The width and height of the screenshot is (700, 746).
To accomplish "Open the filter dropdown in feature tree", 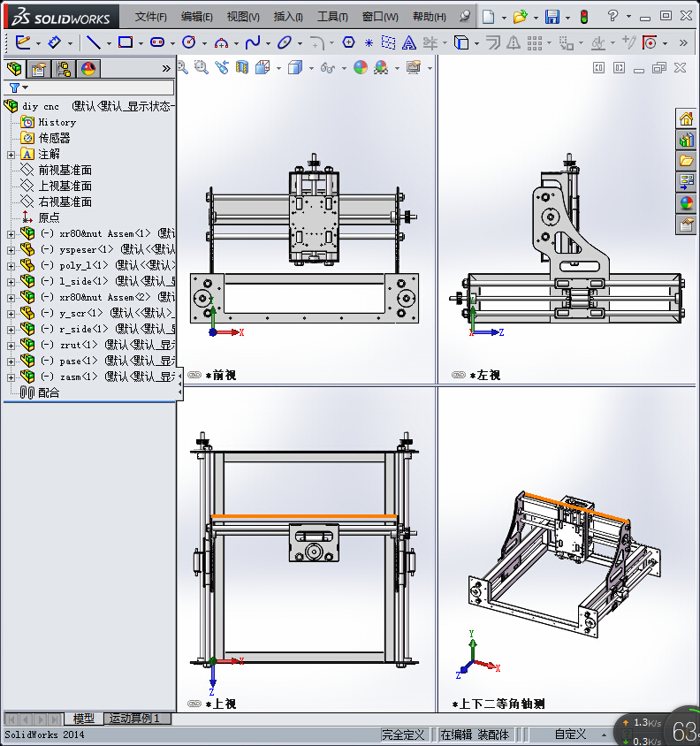I will (26, 88).
